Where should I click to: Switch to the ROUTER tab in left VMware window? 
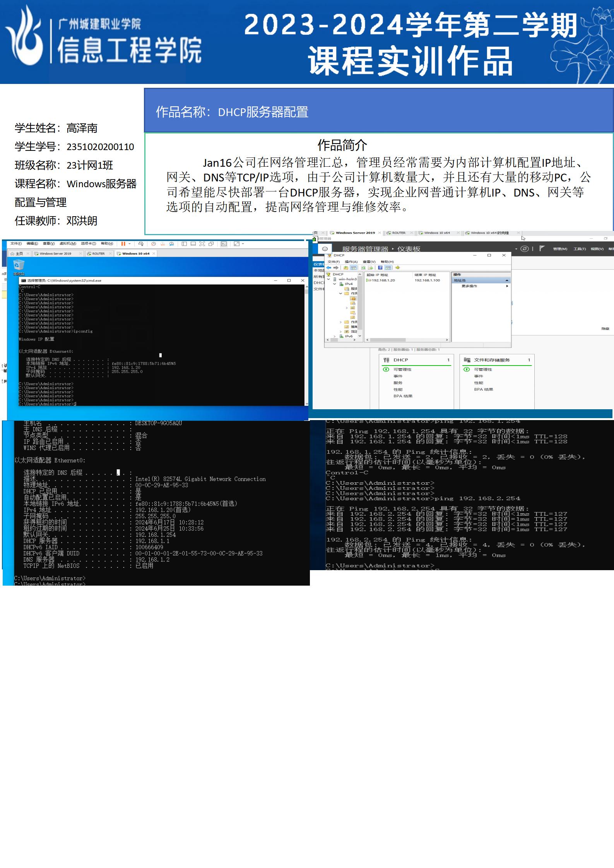(x=98, y=254)
